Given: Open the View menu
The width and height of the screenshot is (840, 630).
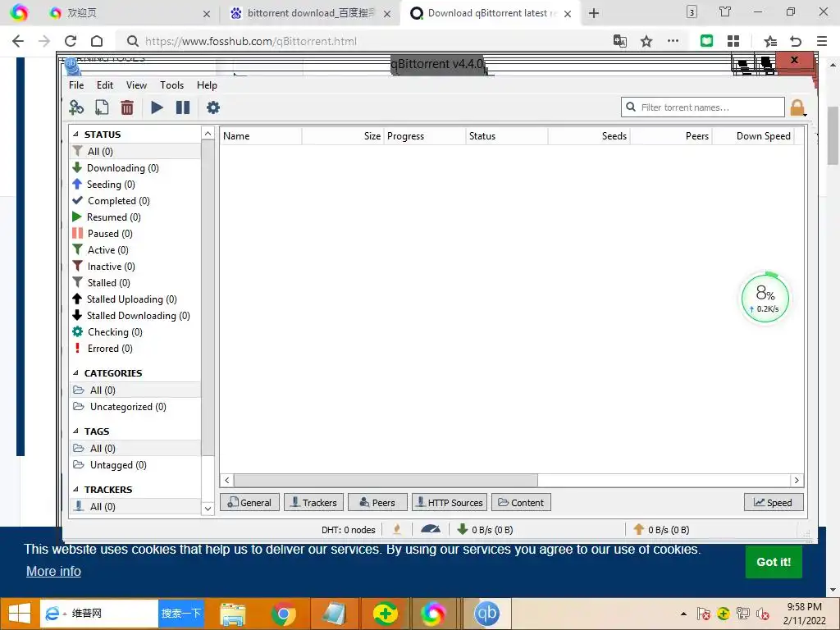Looking at the screenshot, I should tap(137, 85).
